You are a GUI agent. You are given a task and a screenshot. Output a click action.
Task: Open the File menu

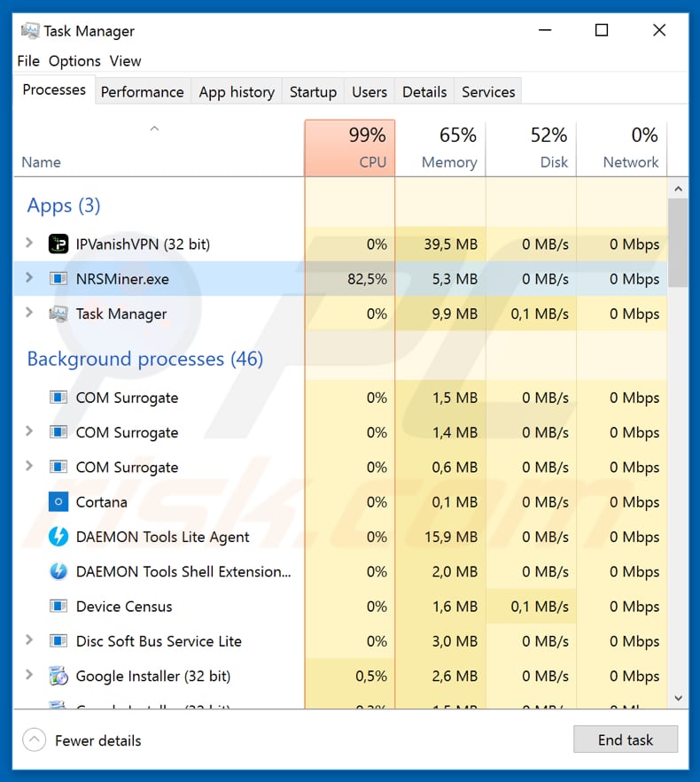point(28,61)
